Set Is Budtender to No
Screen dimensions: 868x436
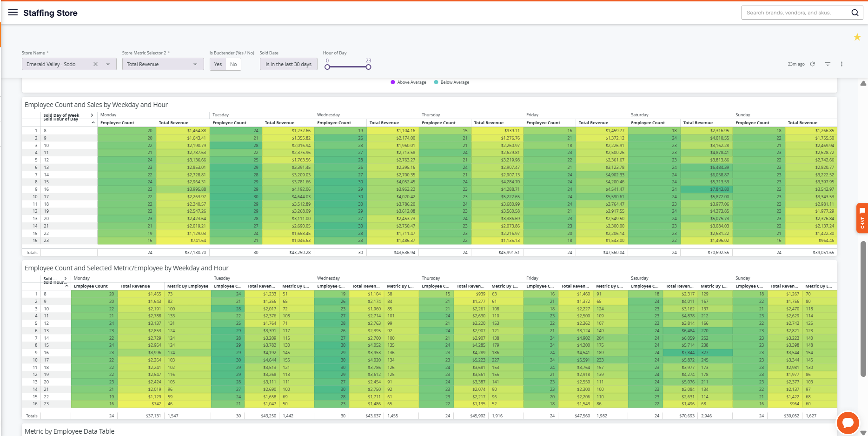(x=233, y=64)
